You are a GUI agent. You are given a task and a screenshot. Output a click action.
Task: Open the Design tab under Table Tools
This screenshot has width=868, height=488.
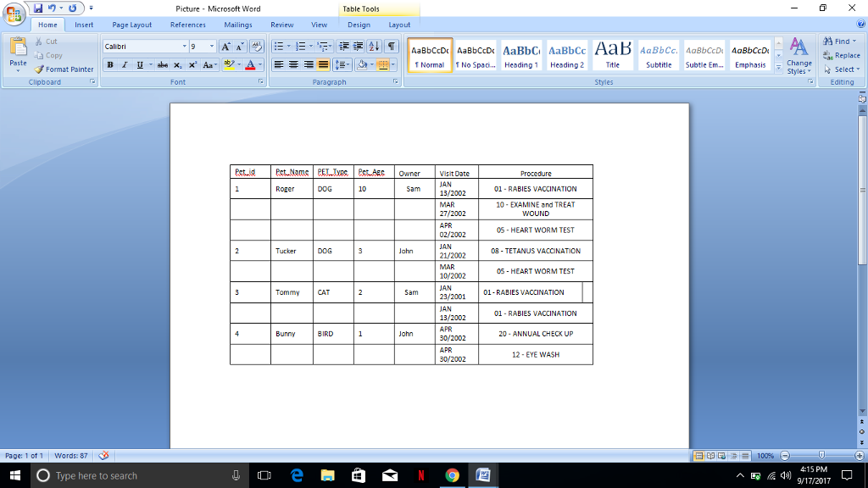click(359, 25)
